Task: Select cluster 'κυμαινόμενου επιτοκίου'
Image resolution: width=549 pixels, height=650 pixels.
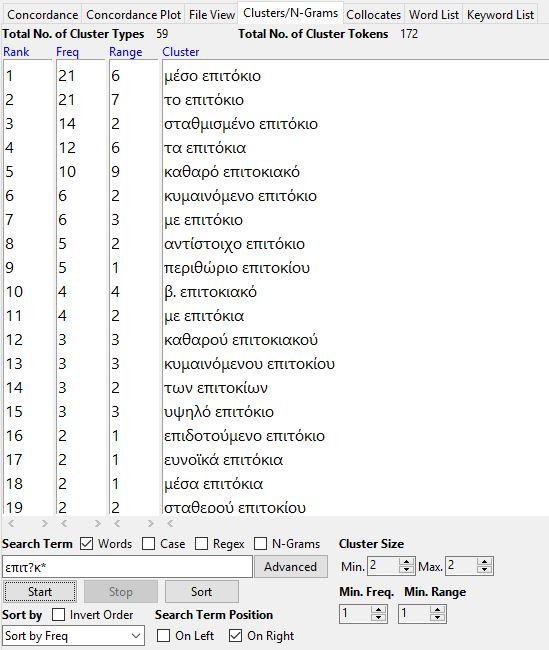Action: pyautogui.click(x=249, y=364)
